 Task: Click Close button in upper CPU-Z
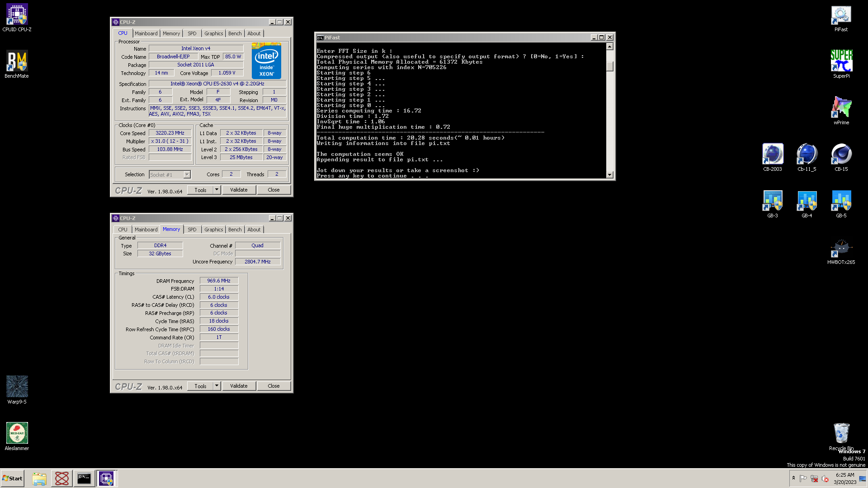(274, 190)
